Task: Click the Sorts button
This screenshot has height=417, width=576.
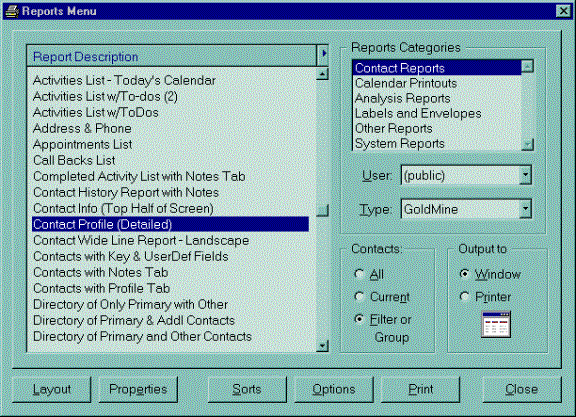Action: (x=247, y=389)
